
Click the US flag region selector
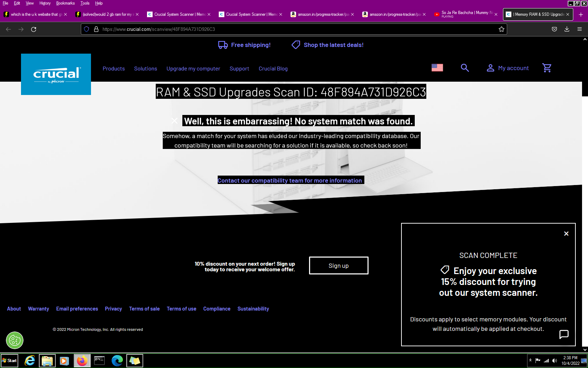[x=437, y=68]
